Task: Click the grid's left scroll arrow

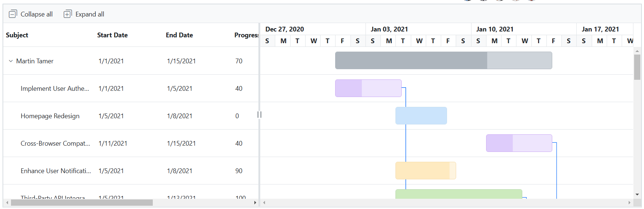Action: [x=7, y=202]
